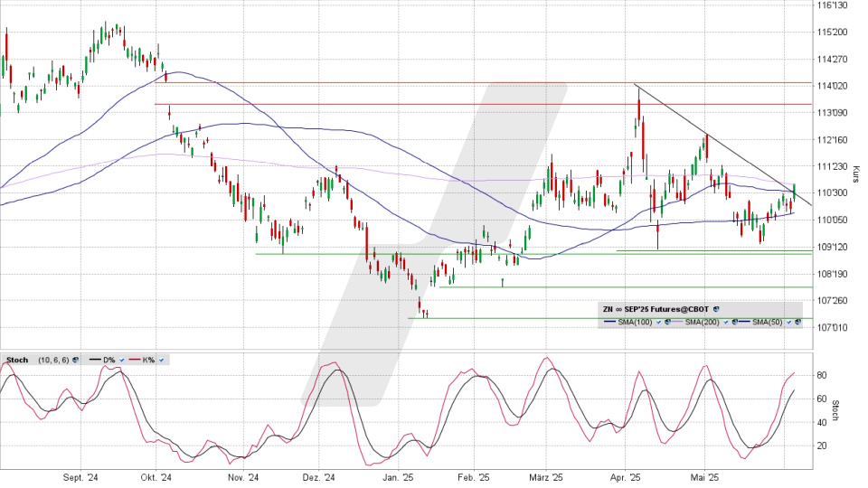Click the Jan. '25 date axis label

pyautogui.click(x=398, y=477)
